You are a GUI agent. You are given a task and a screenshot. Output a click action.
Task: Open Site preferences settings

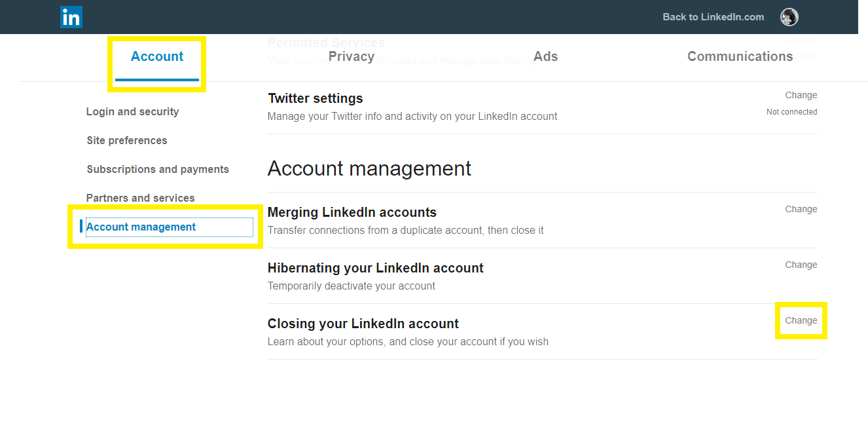[x=126, y=140]
